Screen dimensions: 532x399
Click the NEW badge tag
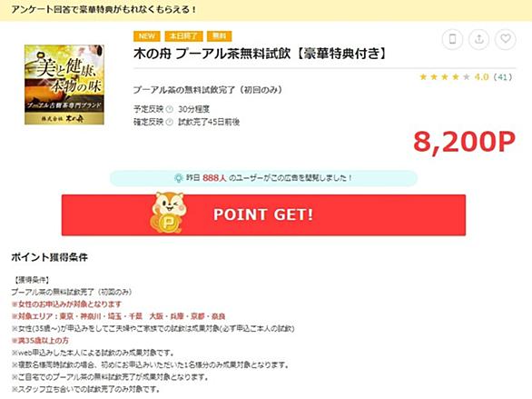click(147, 36)
